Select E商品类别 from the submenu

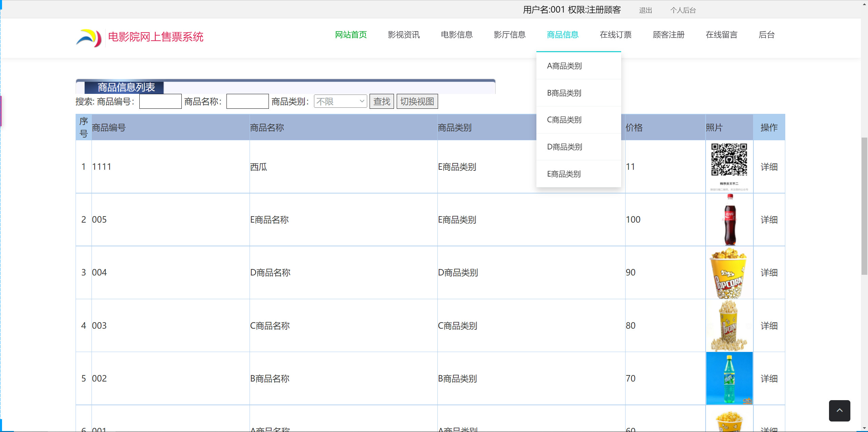pyautogui.click(x=564, y=174)
